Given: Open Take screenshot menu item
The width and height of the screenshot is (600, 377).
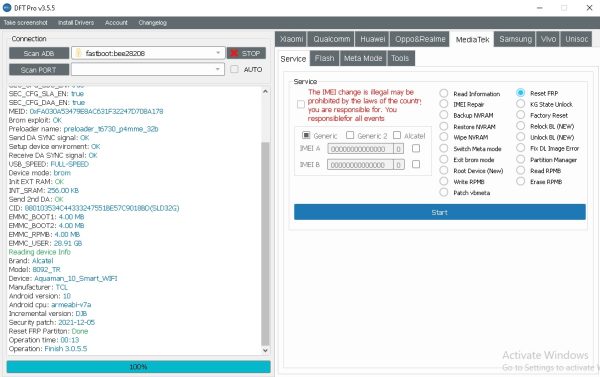Looking at the screenshot, I should [26, 23].
